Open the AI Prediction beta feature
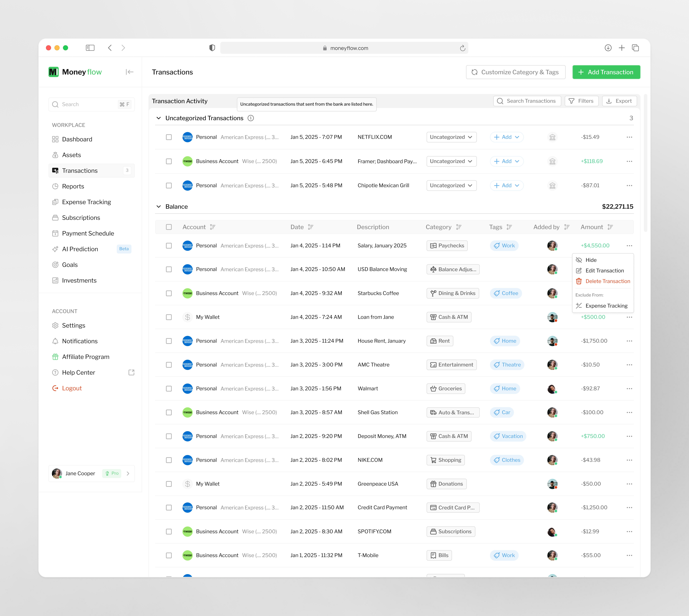This screenshot has width=689, height=616. click(80, 249)
